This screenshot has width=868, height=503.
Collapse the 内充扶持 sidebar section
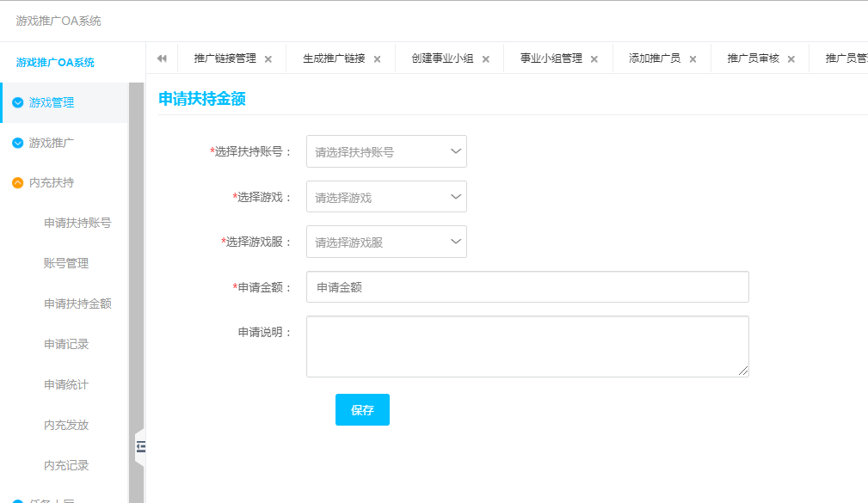tap(52, 182)
